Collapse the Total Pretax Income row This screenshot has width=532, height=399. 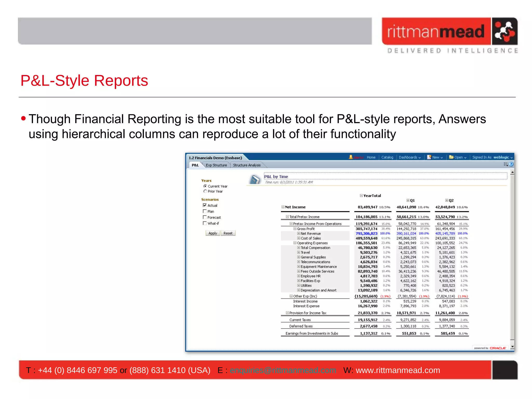coord(287,217)
